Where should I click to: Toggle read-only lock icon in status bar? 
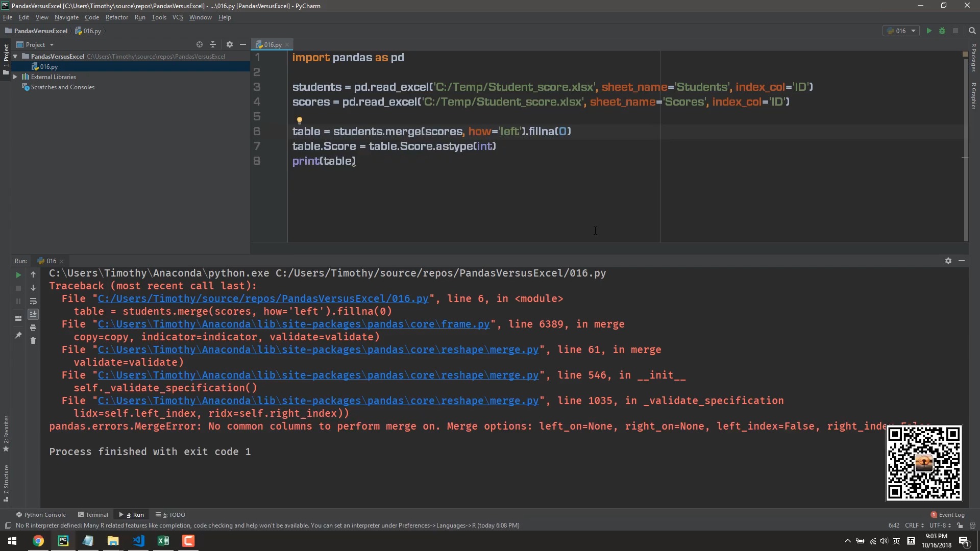[960, 525]
